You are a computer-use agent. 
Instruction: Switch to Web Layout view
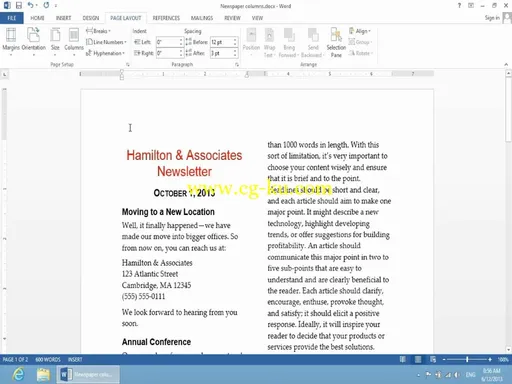[x=433, y=359]
